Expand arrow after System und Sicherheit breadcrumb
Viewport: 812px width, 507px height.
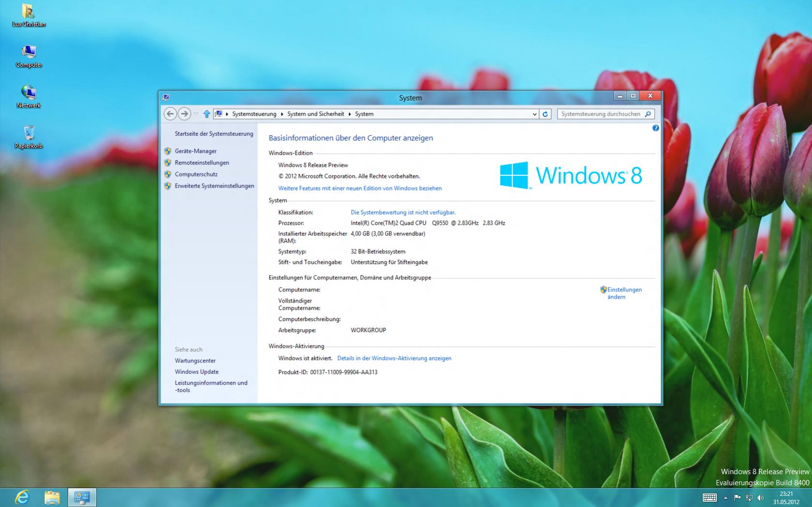[x=350, y=114]
